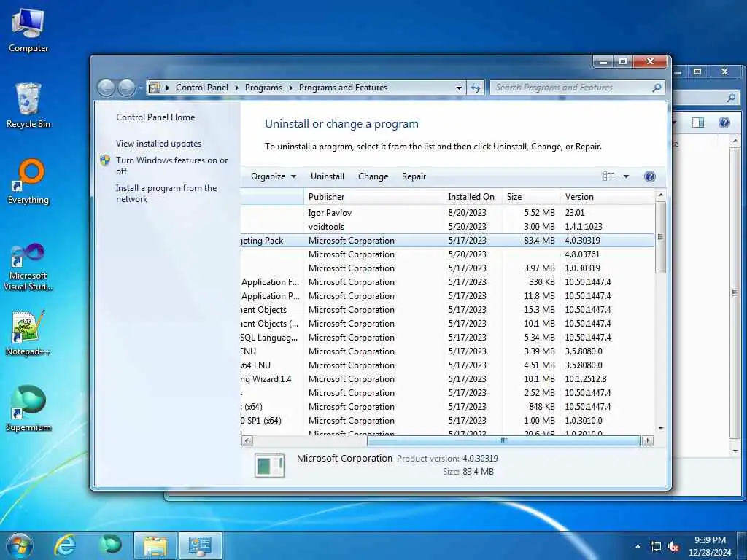
Task: Show hidden system tray icons
Action: coord(638,546)
